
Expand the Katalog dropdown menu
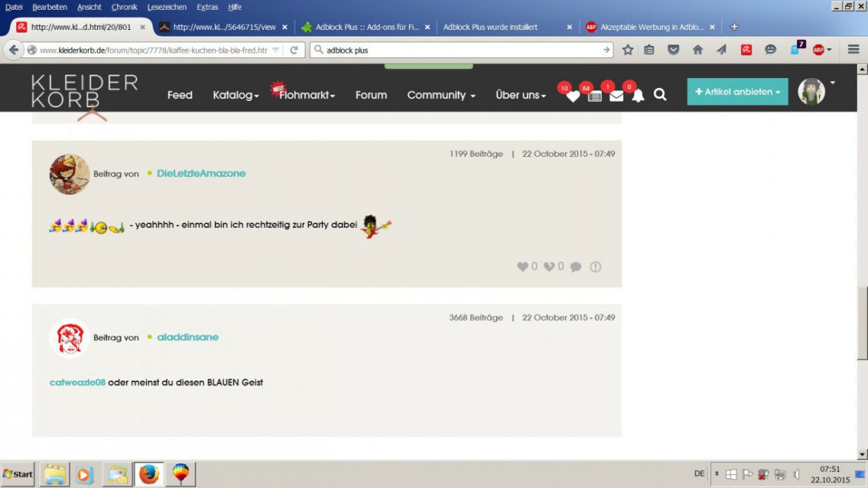(x=236, y=96)
